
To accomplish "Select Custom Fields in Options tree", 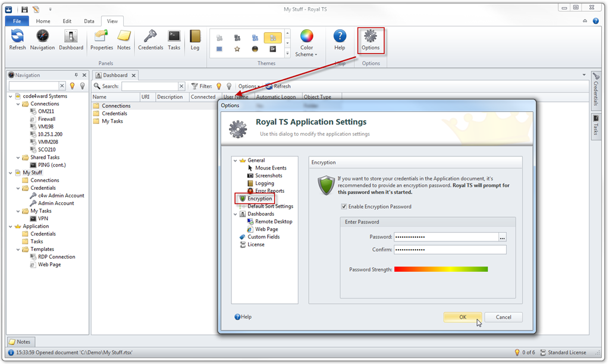I will [263, 237].
